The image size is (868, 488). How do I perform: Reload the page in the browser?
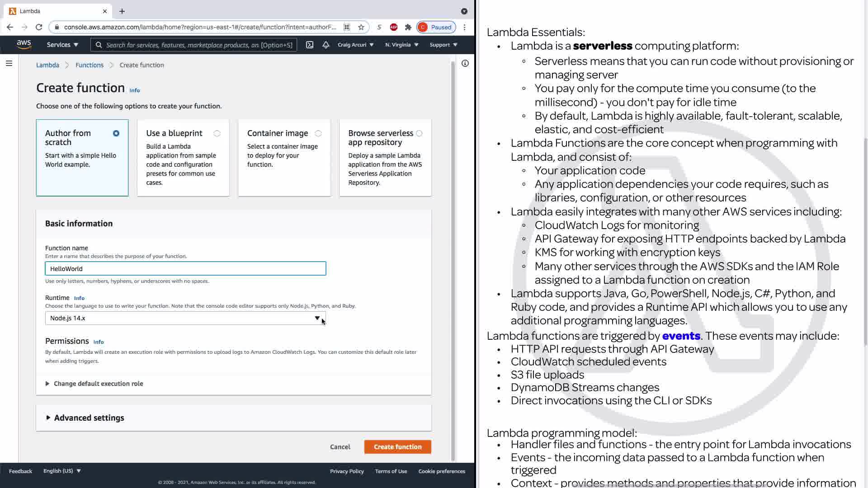(39, 27)
